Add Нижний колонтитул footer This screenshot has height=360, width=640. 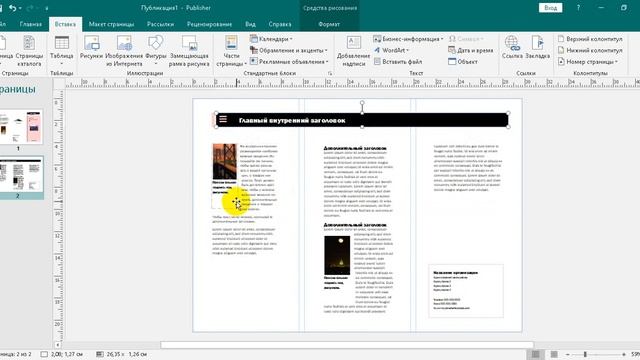[x=590, y=50]
